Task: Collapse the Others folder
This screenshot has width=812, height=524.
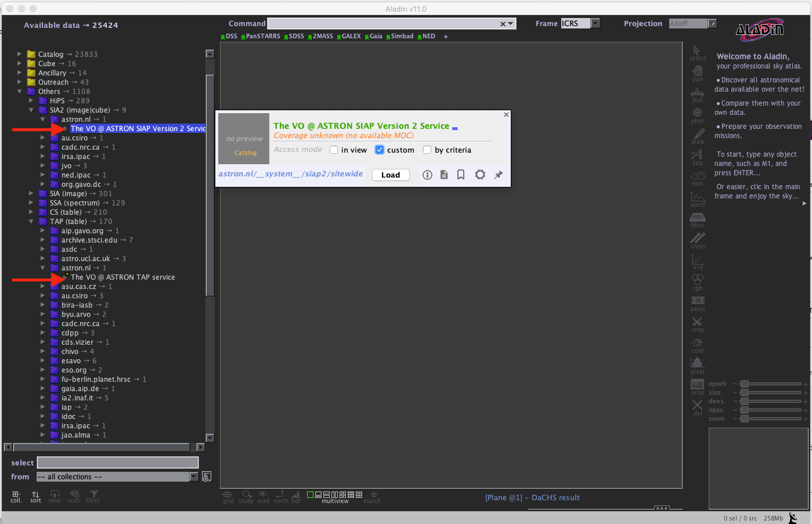Action: [x=19, y=91]
